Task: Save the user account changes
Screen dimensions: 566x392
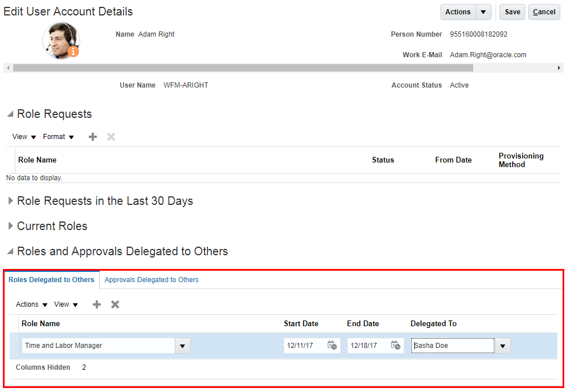Action: [512, 11]
